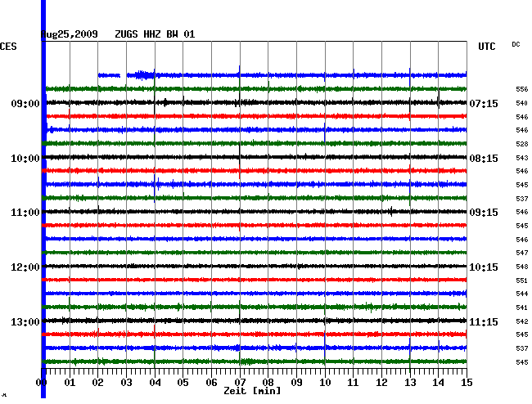This screenshot has height=404, width=532.
Task: Click the 11:15 UTC time label
Action: [484, 321]
